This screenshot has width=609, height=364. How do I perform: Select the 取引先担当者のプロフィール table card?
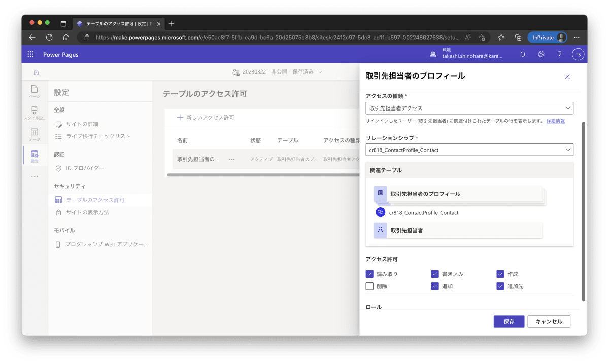[459, 194]
